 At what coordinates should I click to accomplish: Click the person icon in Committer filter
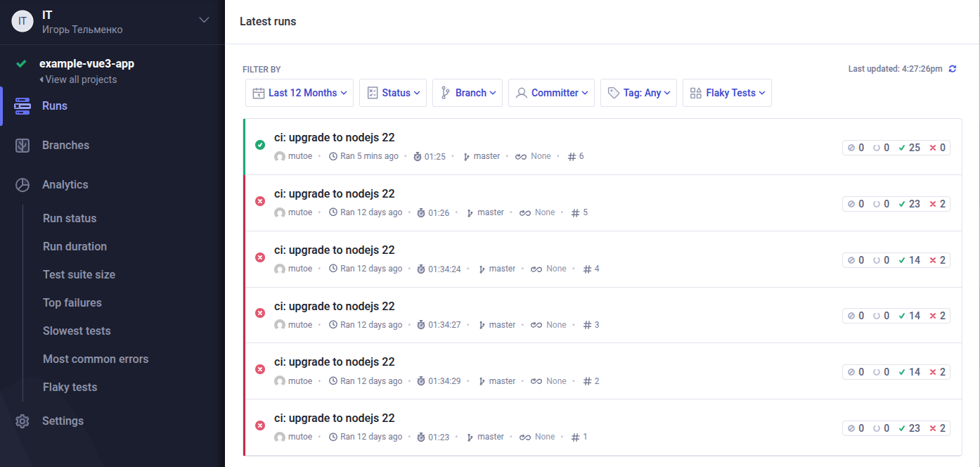click(x=521, y=93)
